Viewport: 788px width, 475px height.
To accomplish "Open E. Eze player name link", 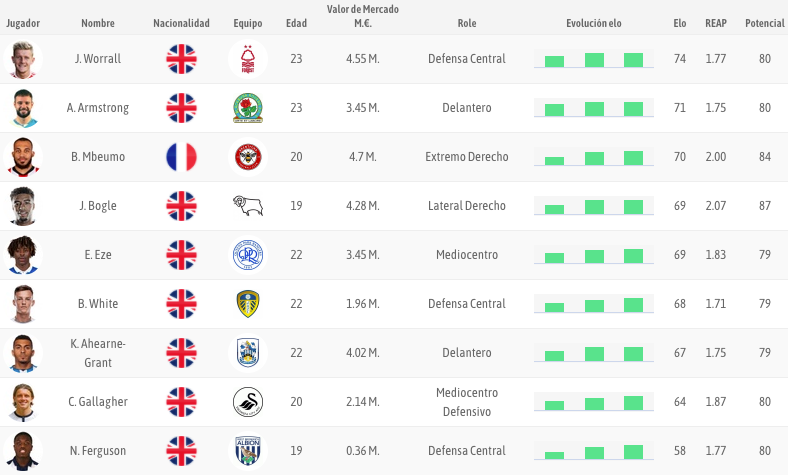I will coord(98,255).
